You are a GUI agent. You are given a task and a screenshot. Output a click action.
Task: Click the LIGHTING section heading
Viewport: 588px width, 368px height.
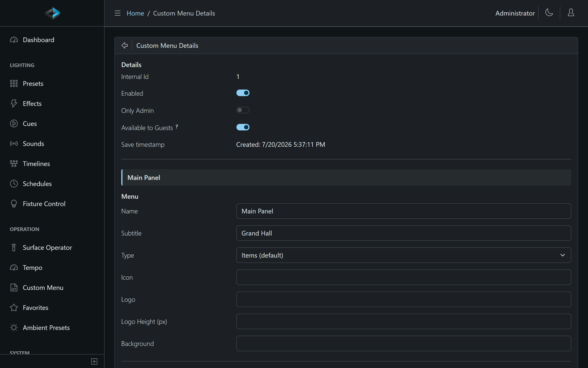tap(22, 65)
